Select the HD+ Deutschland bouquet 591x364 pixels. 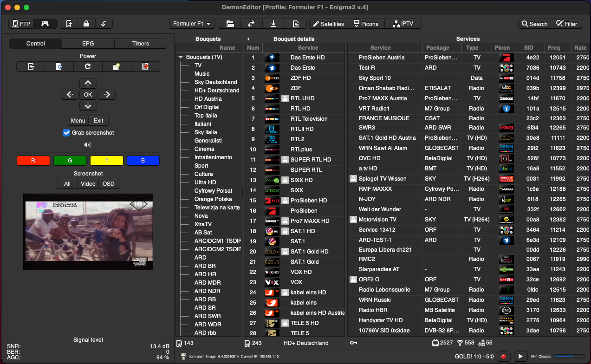(x=217, y=91)
